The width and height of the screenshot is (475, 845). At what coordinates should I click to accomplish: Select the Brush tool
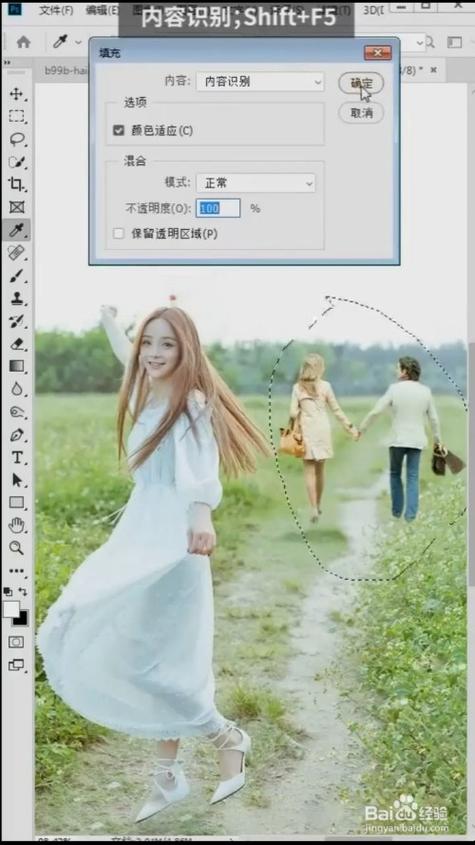point(17,275)
